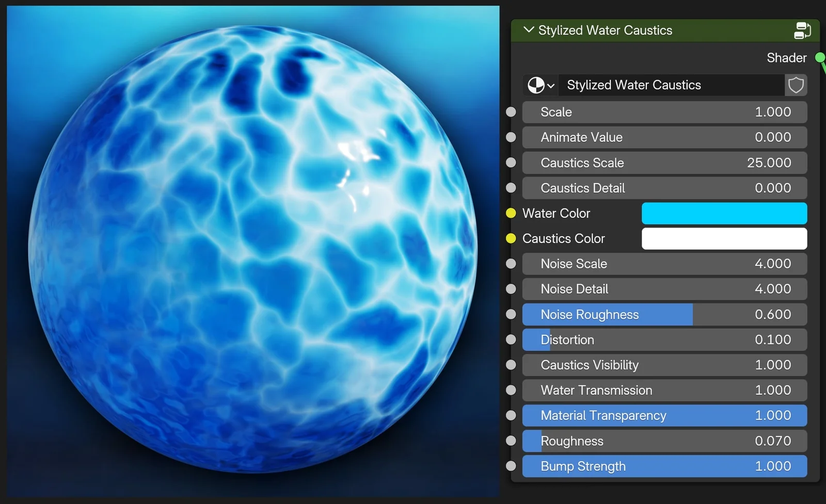The height and width of the screenshot is (504, 826).
Task: Click the yellow Caustics Color socket
Action: coord(511,238)
